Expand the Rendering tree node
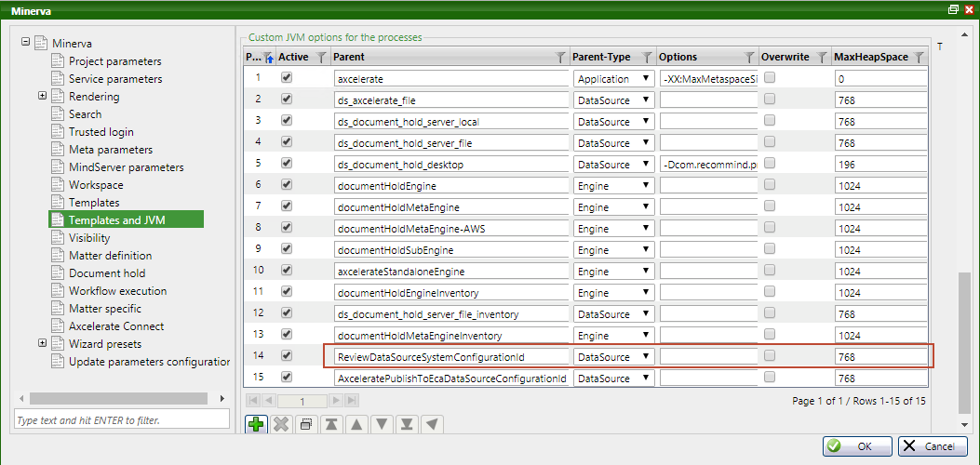This screenshot has height=465, width=980. pos(43,97)
